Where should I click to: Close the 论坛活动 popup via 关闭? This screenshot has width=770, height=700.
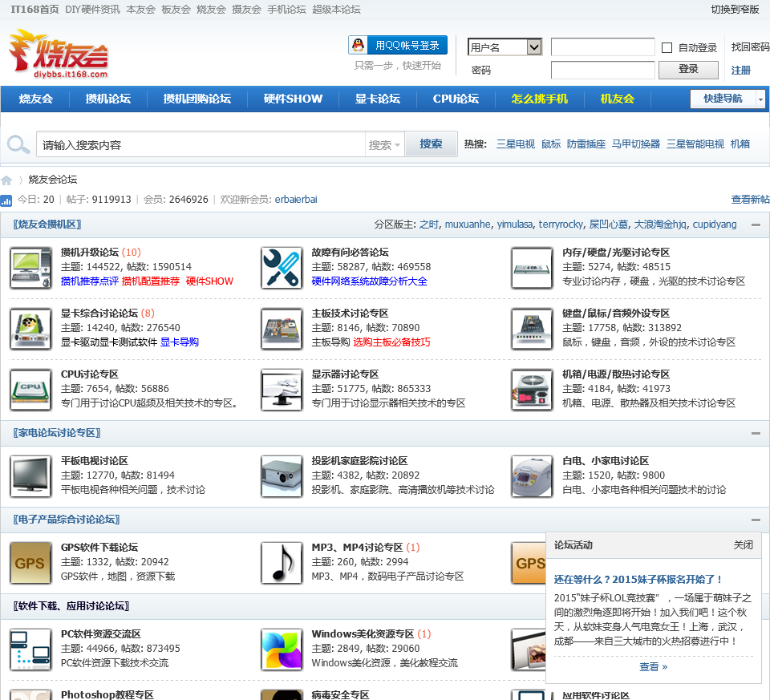[743, 545]
